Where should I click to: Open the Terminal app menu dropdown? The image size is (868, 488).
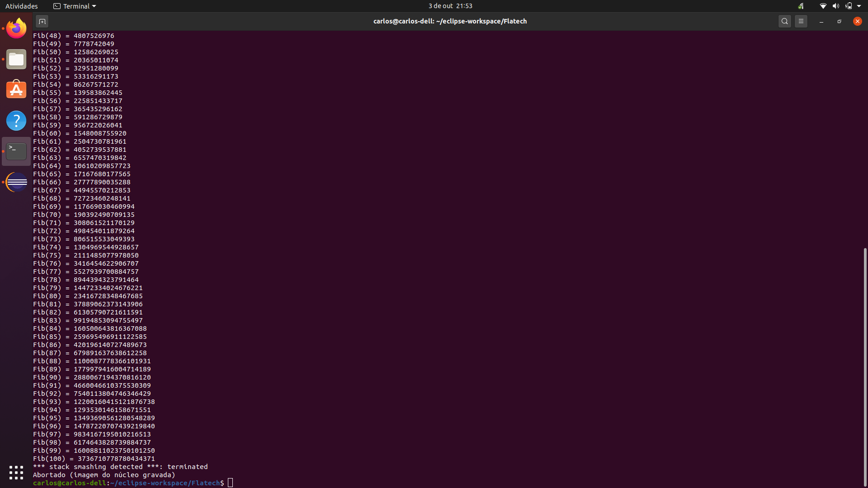point(75,6)
